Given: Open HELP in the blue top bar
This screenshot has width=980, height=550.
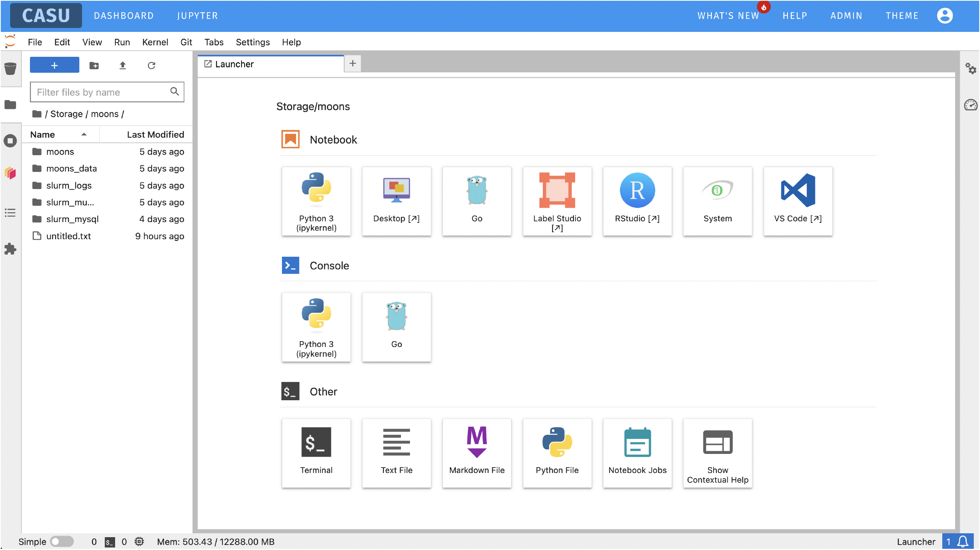Looking at the screenshot, I should coord(795,16).
